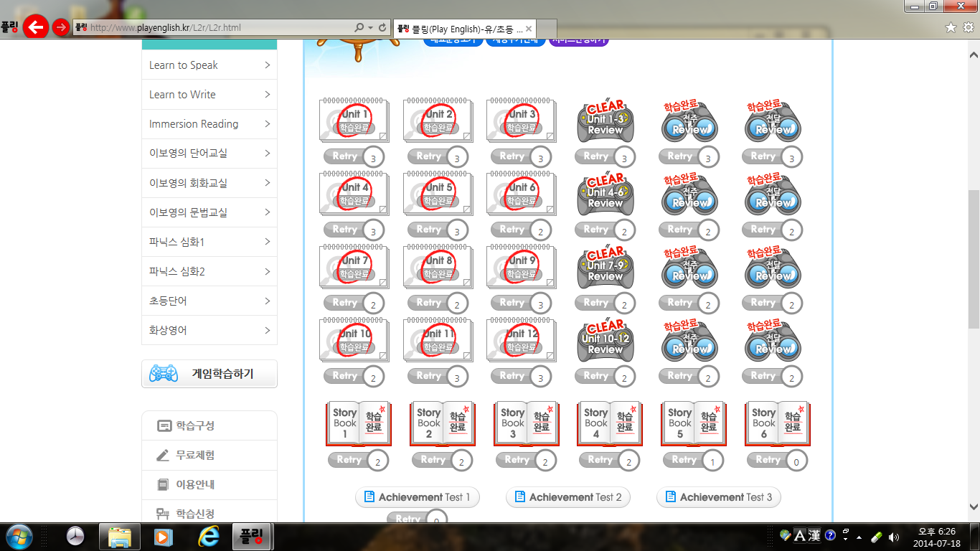This screenshot has height=551, width=980.
Task: Go back with the red arrow button
Action: [36, 27]
